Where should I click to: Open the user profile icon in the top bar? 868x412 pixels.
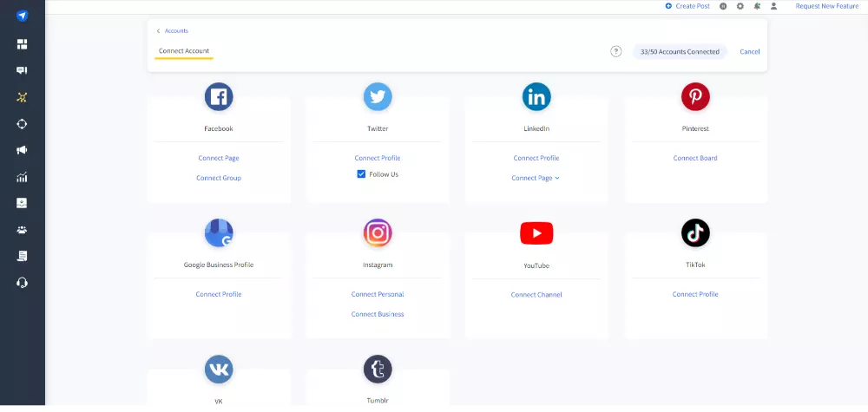pyautogui.click(x=774, y=6)
